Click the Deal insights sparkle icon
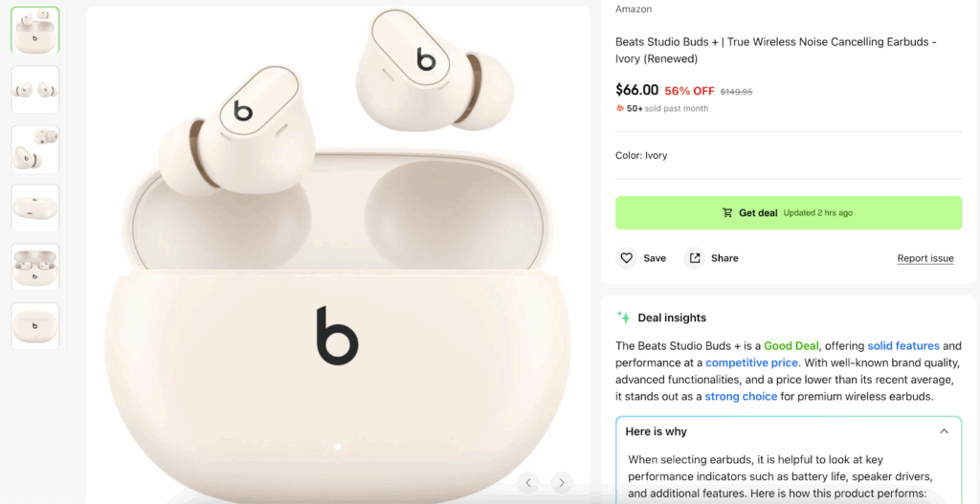Image resolution: width=980 pixels, height=504 pixels. [624, 318]
